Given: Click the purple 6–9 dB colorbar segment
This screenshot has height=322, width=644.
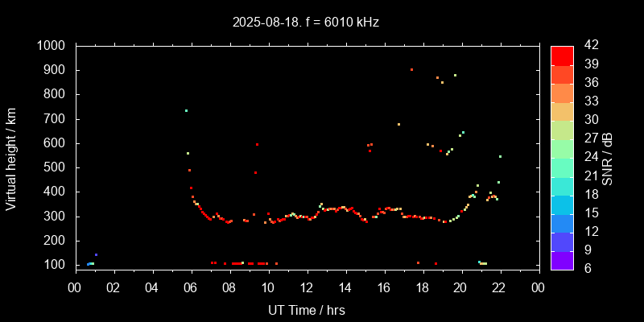Looking at the screenshot, I should 561,259.
